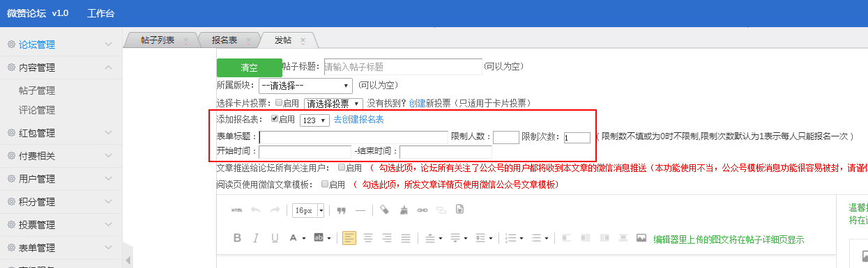Follow the 去创建报名表 link

[x=358, y=120]
